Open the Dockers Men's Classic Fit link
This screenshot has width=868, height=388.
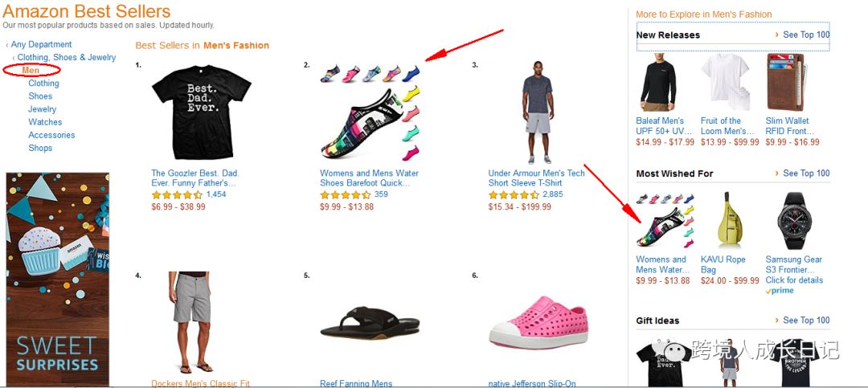coord(200,383)
